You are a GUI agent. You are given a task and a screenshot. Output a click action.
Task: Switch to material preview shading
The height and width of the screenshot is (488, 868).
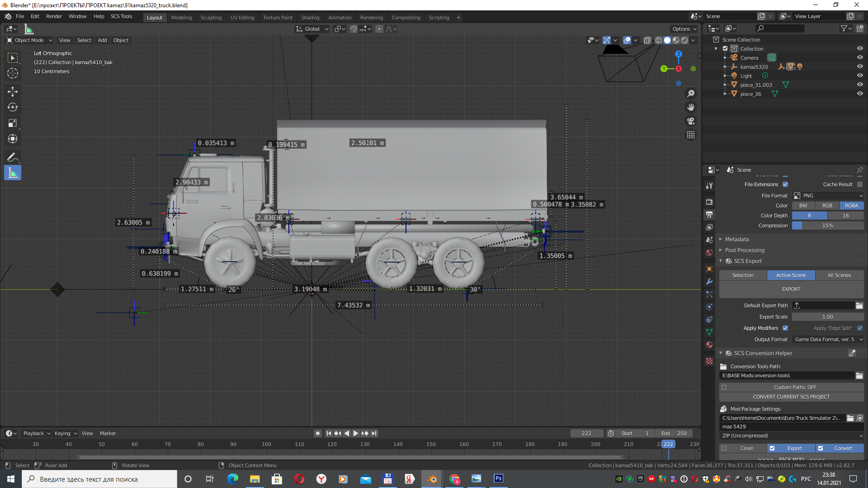tap(676, 40)
